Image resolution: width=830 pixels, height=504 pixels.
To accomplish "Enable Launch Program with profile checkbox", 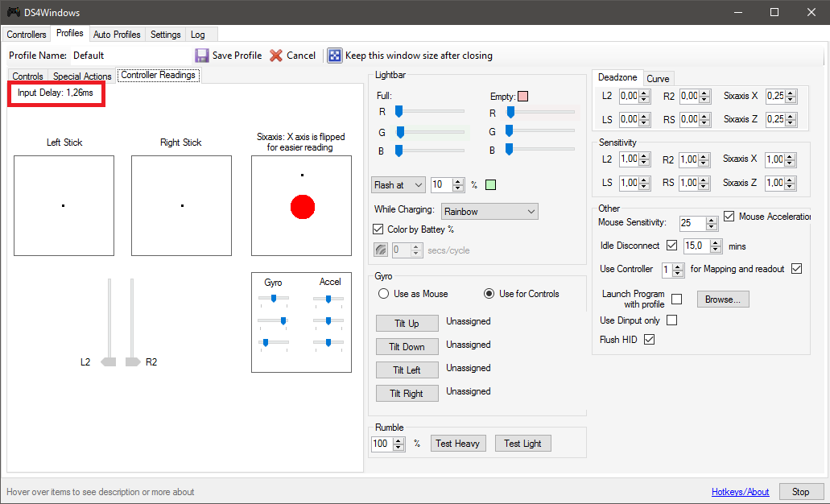I will coord(676,300).
